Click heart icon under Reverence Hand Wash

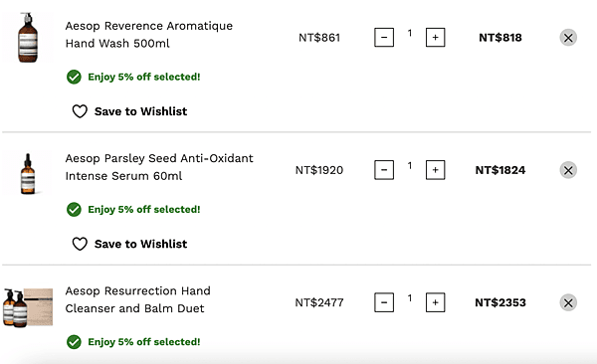pos(80,111)
